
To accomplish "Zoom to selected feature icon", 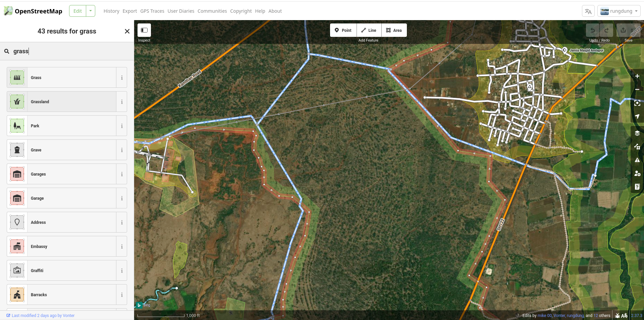I will coord(637,103).
